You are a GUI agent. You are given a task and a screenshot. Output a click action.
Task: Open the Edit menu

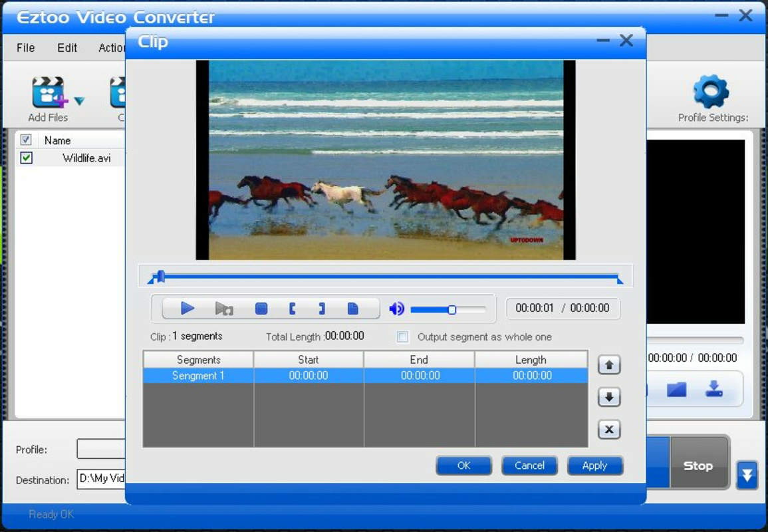[x=67, y=47]
